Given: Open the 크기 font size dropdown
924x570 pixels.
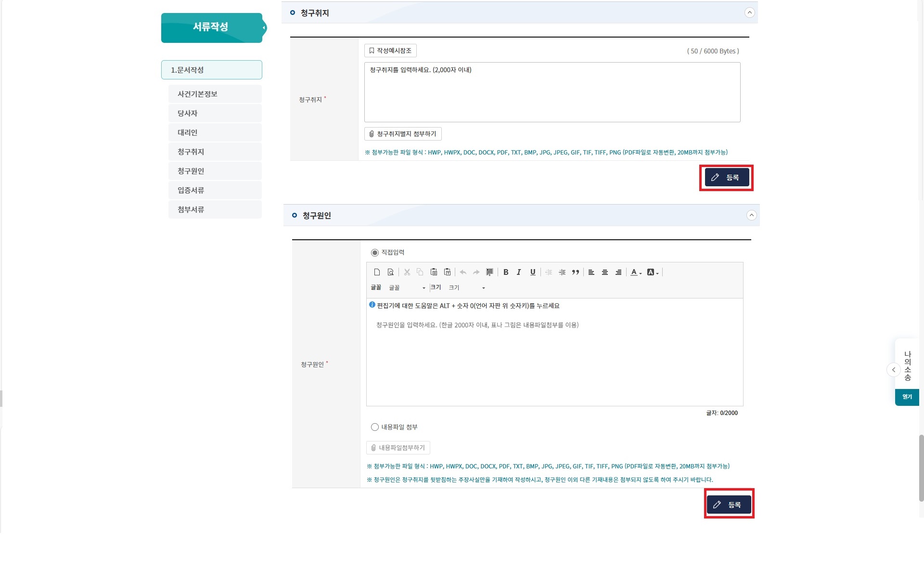Looking at the screenshot, I should (467, 287).
